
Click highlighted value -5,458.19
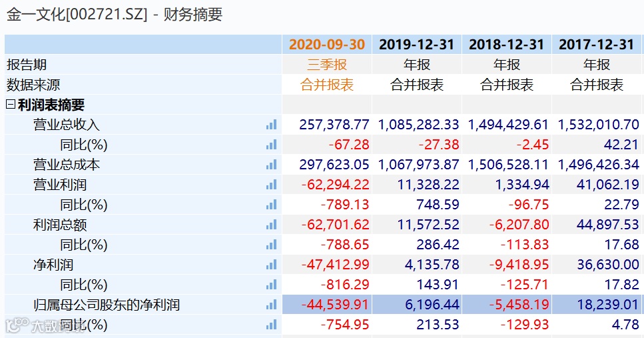pos(519,305)
